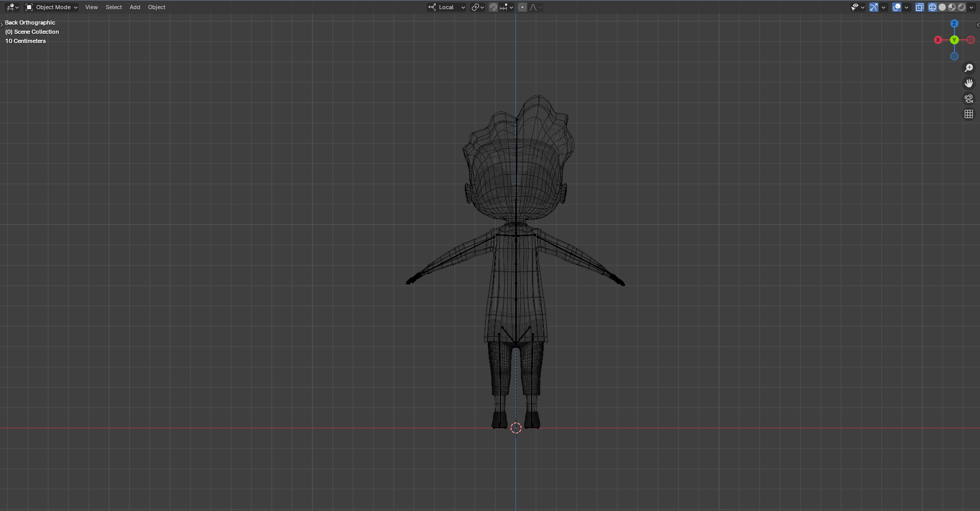Click the pan view hand icon

969,83
